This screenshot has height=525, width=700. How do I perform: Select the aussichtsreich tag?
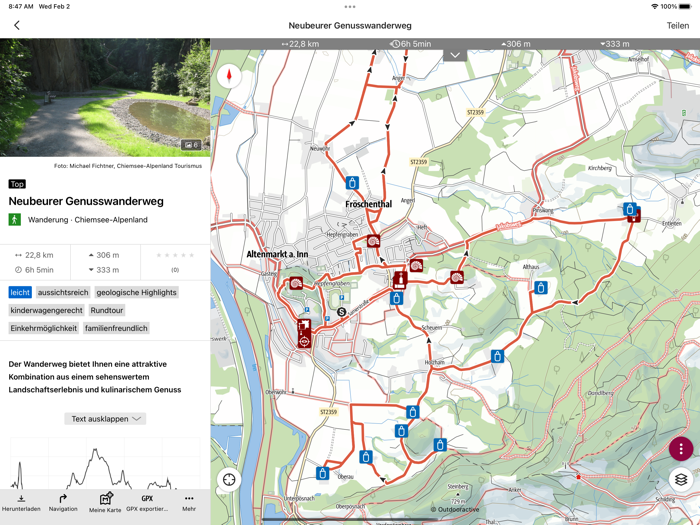point(63,292)
